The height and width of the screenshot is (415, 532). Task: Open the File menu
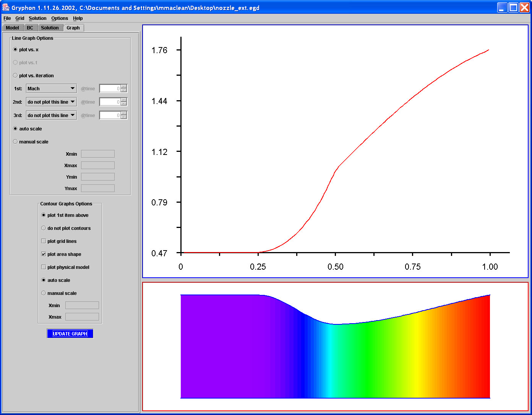coord(7,18)
